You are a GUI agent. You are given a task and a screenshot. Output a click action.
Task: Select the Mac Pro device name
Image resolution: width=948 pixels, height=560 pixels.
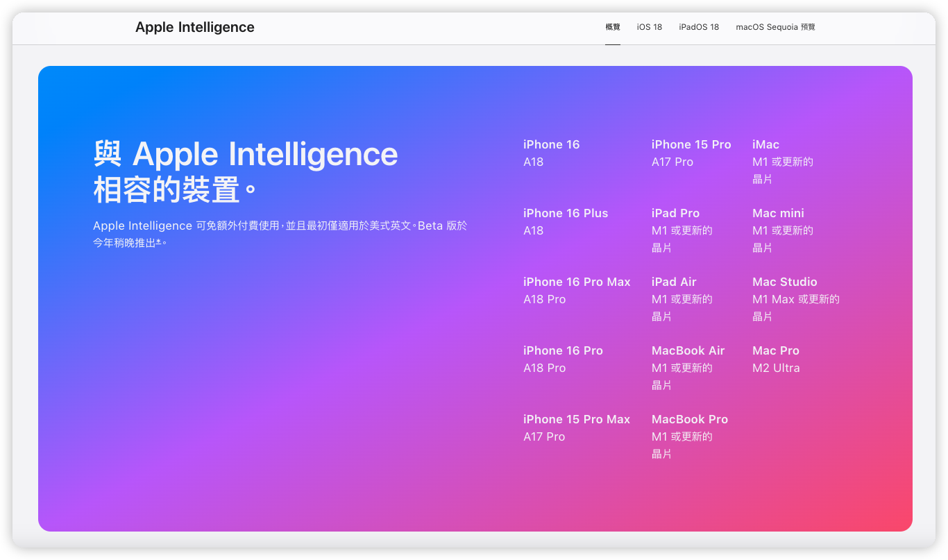pos(776,350)
